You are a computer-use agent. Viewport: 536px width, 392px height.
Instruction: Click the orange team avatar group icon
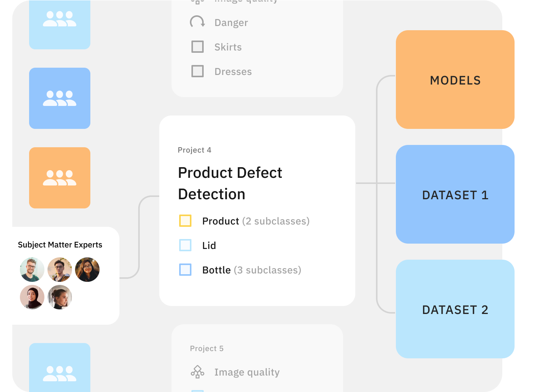click(59, 177)
